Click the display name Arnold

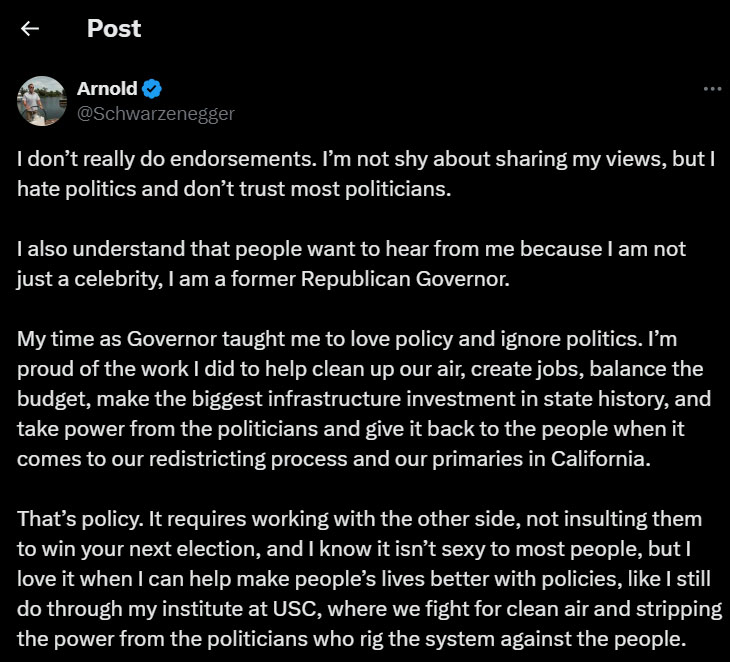click(108, 88)
